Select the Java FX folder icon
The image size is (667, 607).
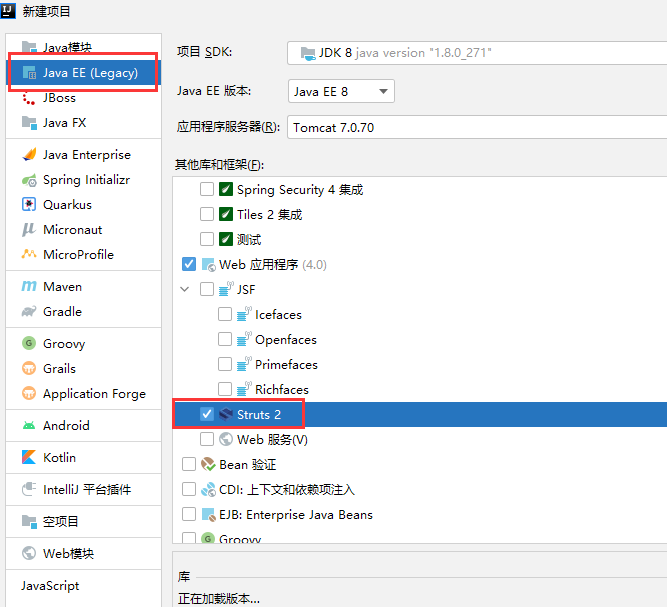click(29, 123)
